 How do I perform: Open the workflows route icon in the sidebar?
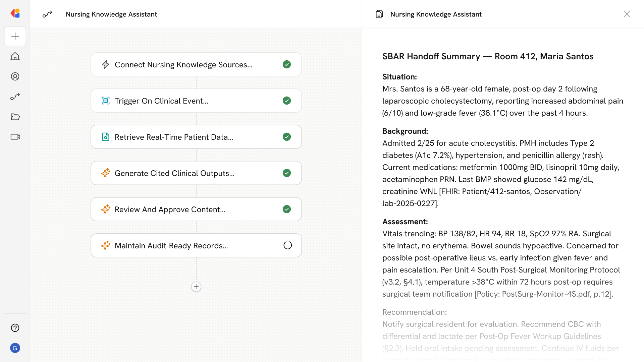(x=15, y=97)
